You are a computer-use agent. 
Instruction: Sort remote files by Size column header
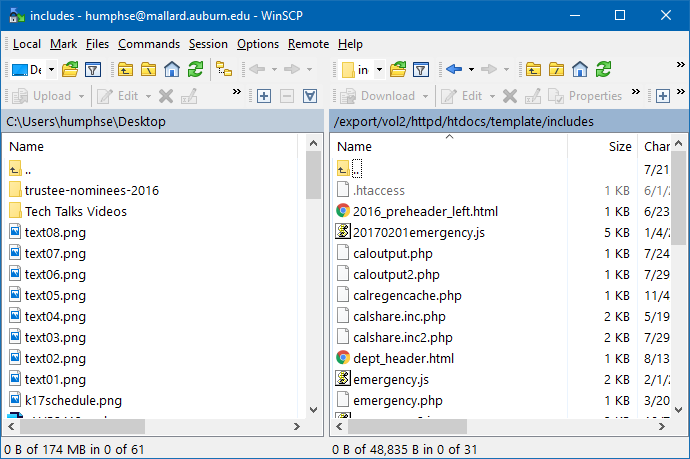(620, 147)
